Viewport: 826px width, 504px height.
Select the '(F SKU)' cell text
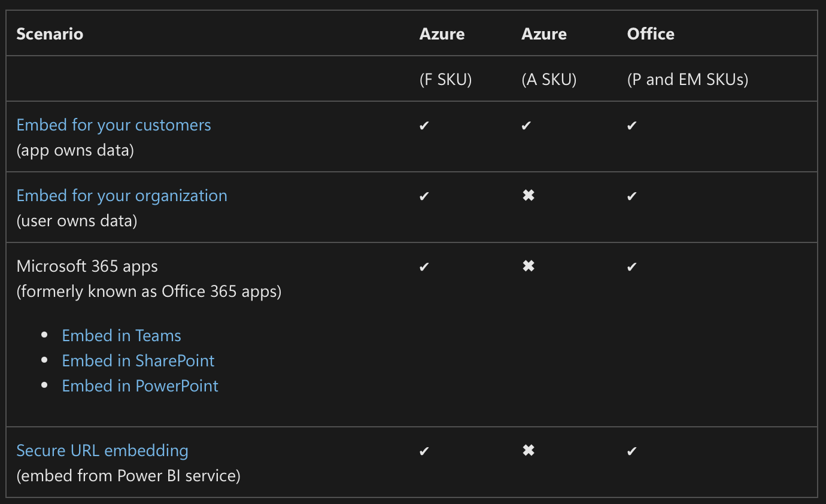[x=446, y=80]
